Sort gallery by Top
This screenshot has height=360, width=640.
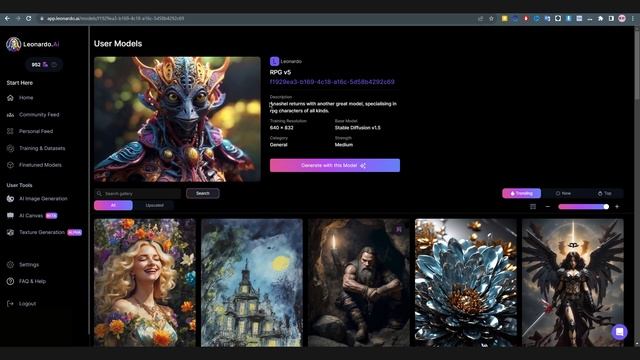click(604, 193)
